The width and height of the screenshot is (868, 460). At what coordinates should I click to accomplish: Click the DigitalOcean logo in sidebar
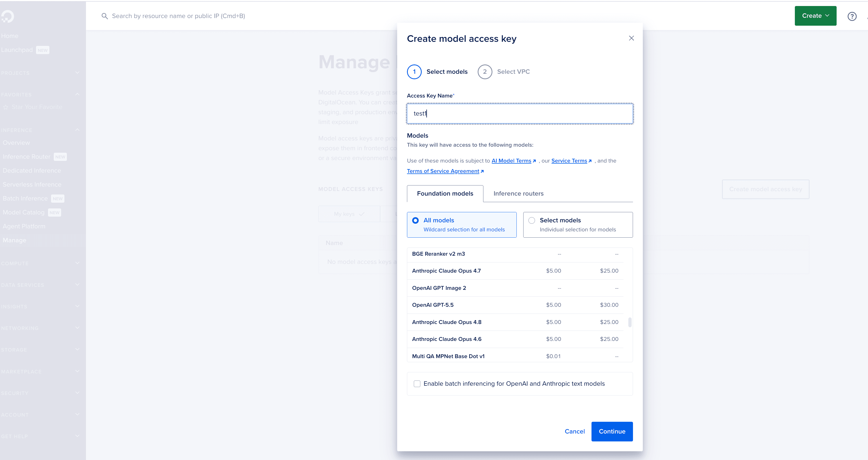pos(7,16)
